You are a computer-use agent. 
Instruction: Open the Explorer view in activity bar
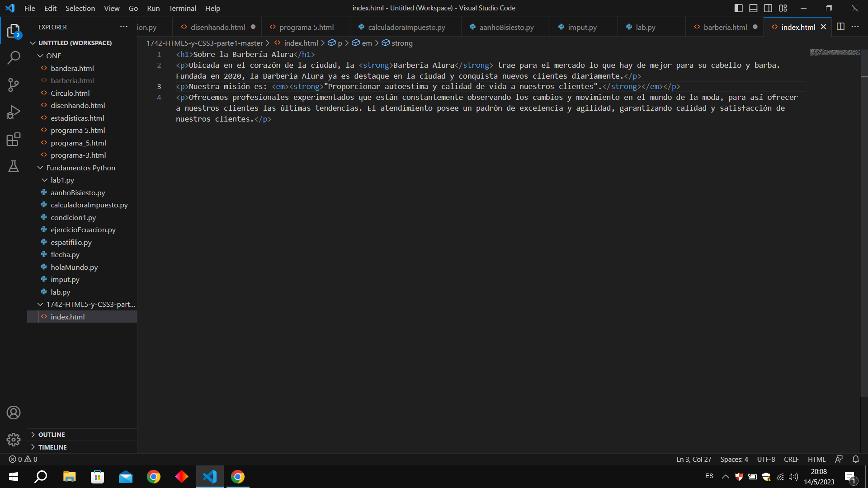[14, 31]
